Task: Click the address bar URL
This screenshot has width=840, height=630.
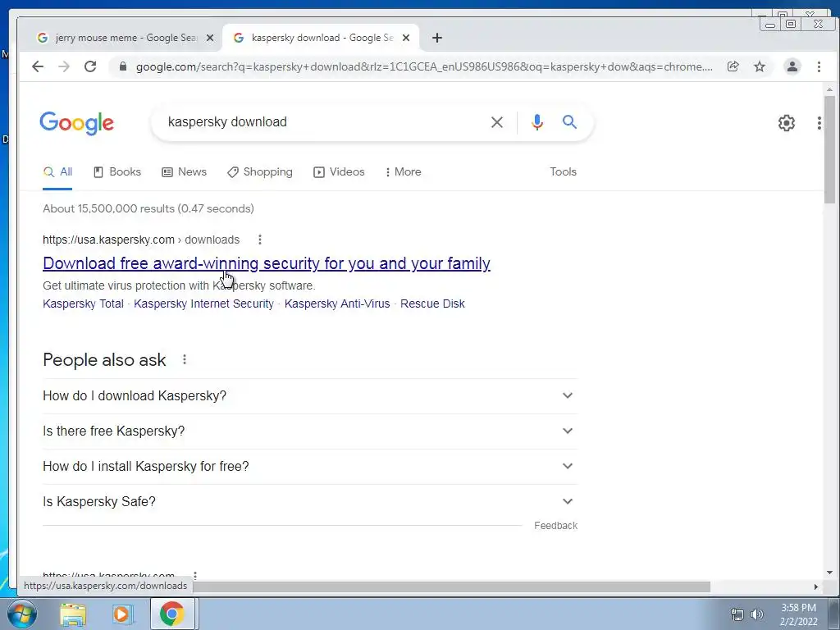Action: click(x=424, y=67)
